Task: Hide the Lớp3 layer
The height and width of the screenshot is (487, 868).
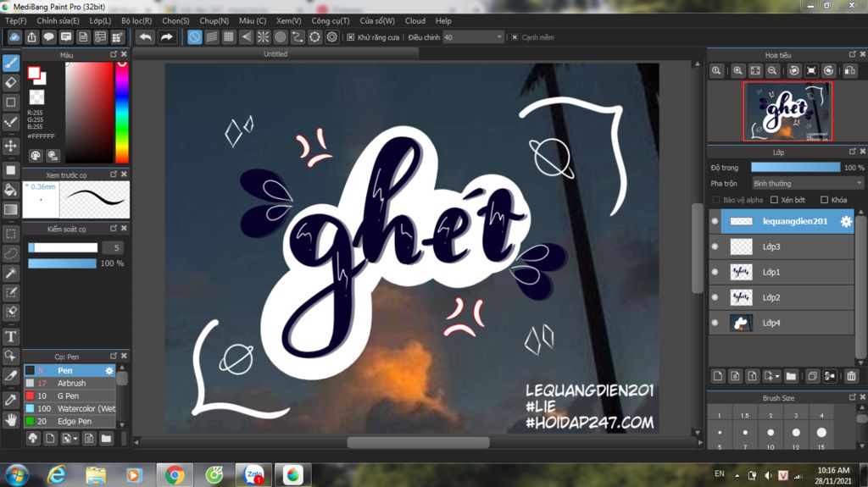Action: (x=715, y=246)
